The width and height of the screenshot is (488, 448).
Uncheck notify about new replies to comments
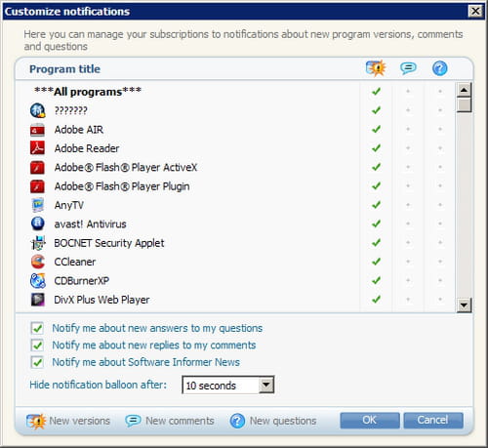coord(37,346)
